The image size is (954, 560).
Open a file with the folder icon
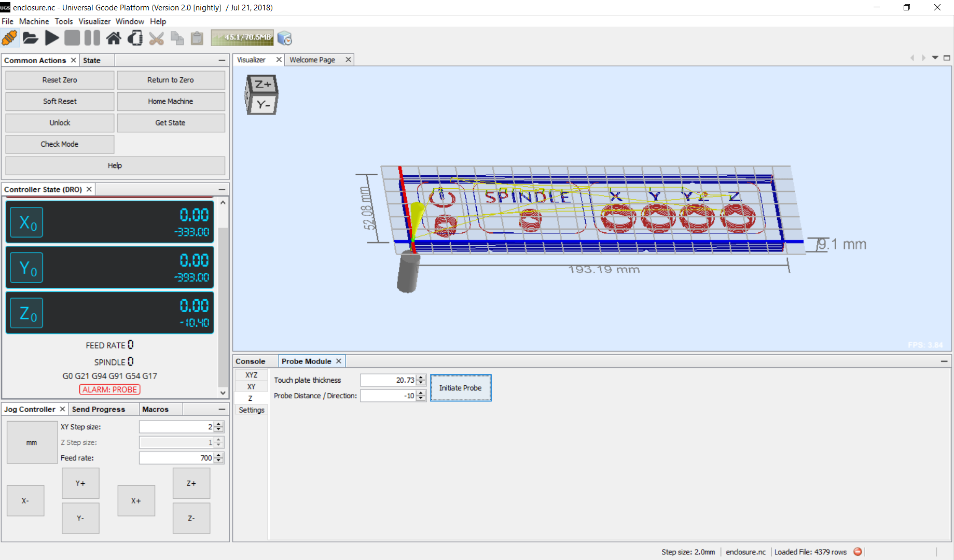pos(30,38)
